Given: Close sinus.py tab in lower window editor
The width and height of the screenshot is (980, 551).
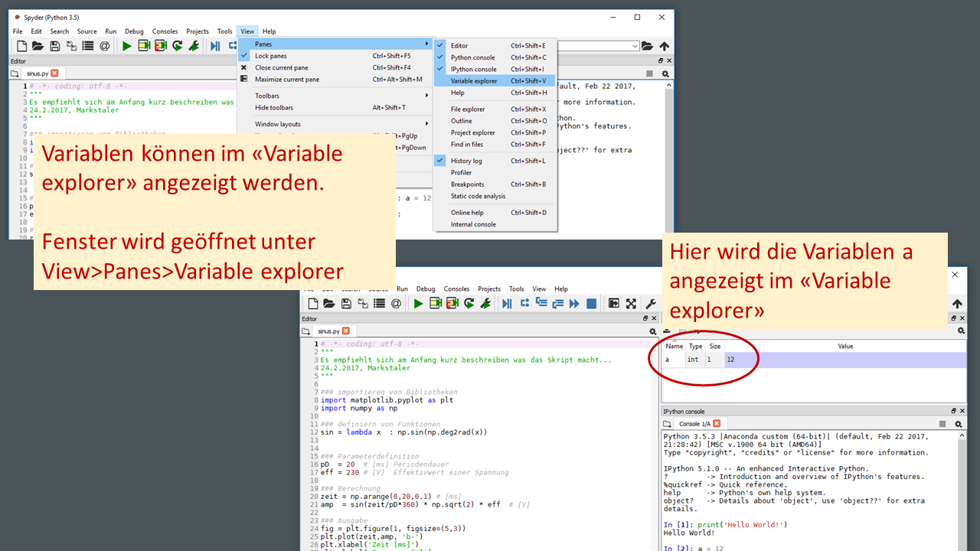Looking at the screenshot, I should pos(346,331).
